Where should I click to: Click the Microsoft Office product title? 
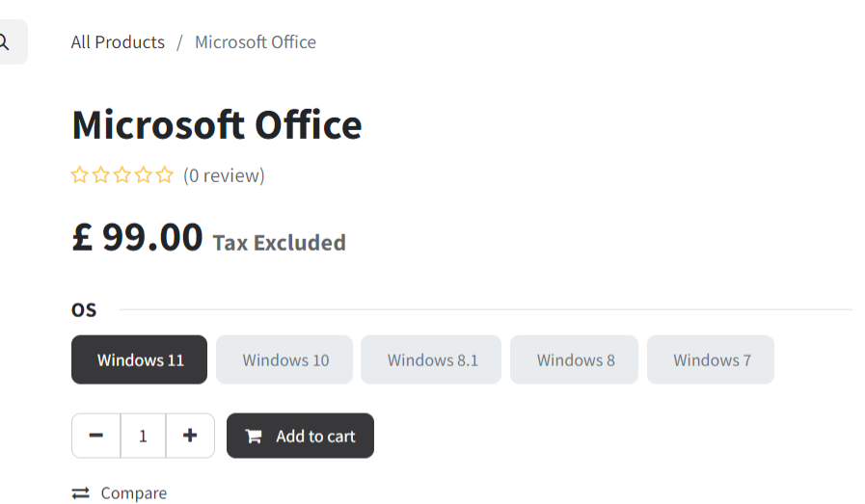click(x=217, y=125)
